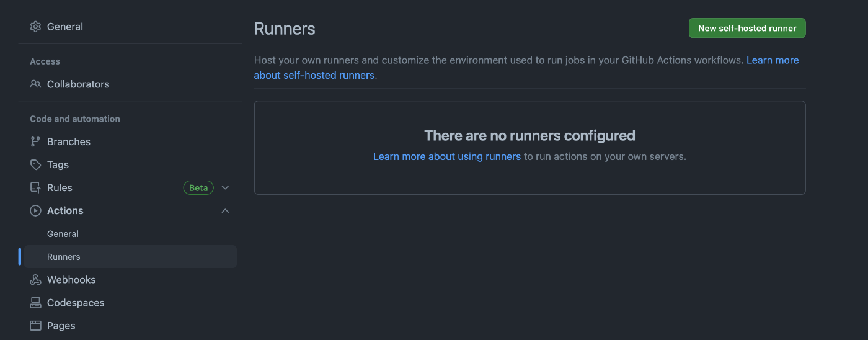Click the General gear icon in sidebar
868x340 pixels.
(x=35, y=27)
